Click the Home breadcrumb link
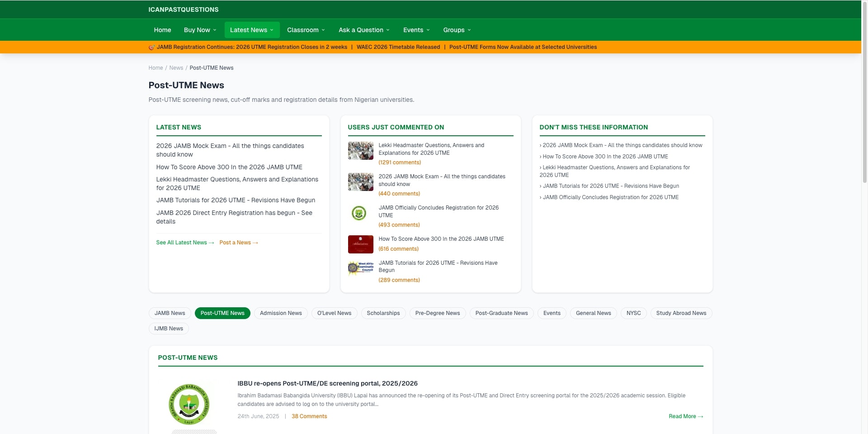This screenshot has height=434, width=868. tap(156, 68)
